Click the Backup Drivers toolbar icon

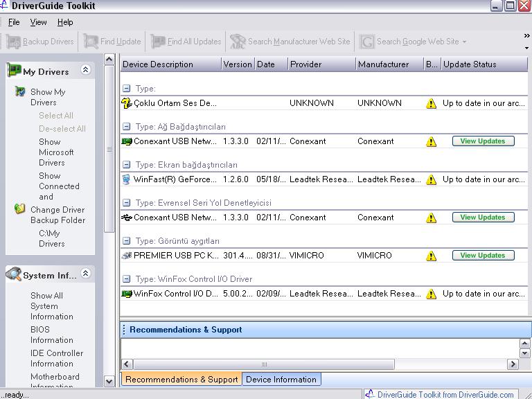click(14, 42)
